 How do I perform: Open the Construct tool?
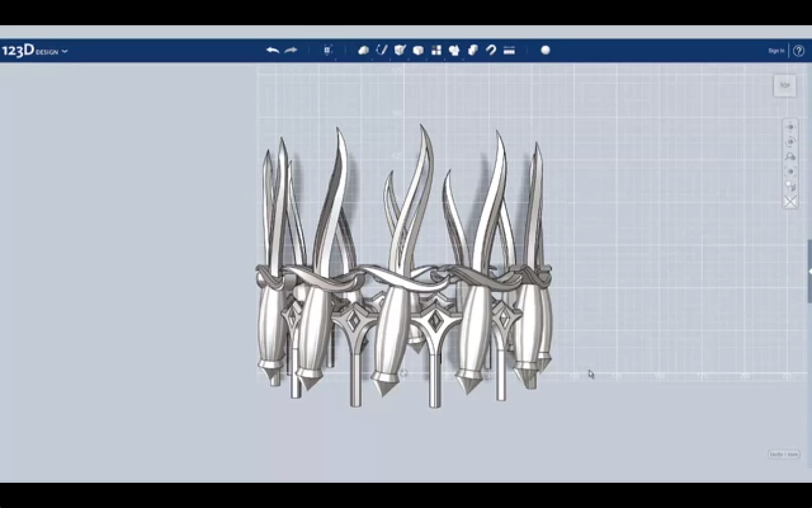pos(400,50)
